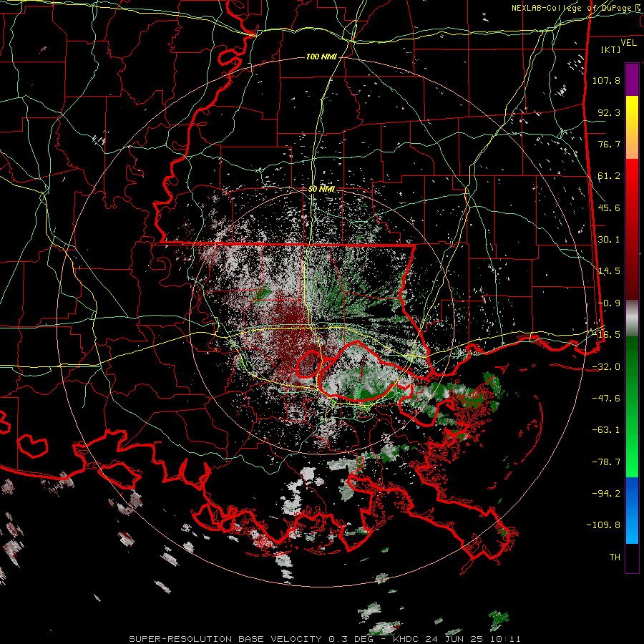Click the "TH" legend label

pyautogui.click(x=615, y=557)
